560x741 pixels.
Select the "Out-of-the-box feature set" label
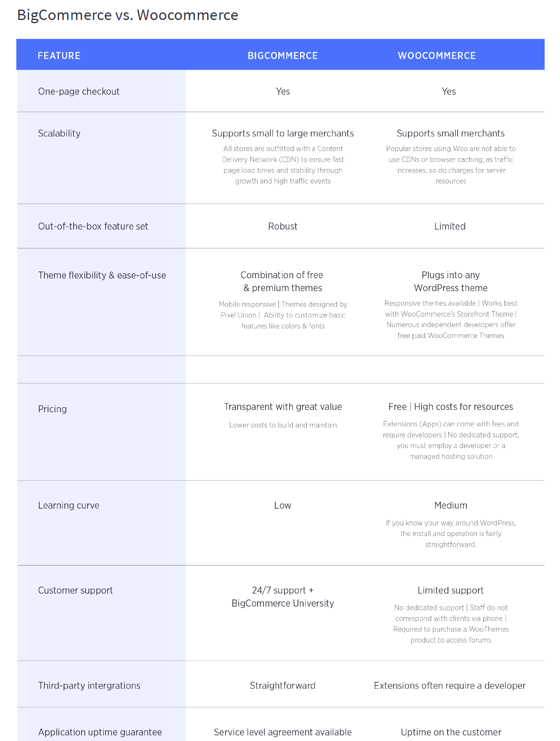(93, 226)
